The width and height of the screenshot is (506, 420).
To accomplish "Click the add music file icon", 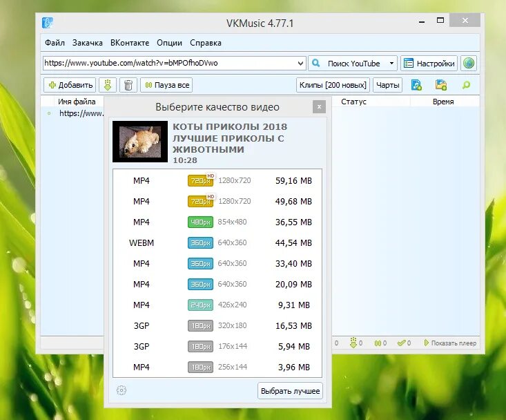I will [416, 85].
